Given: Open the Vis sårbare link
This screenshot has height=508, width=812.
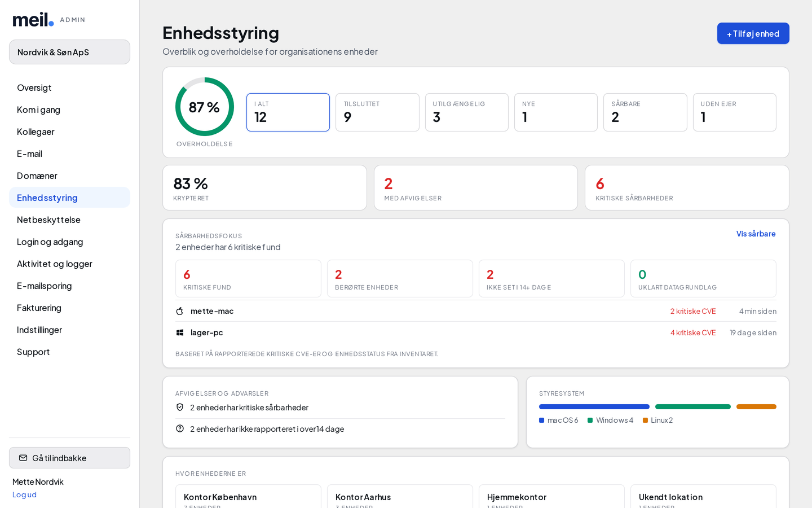Looking at the screenshot, I should [756, 234].
